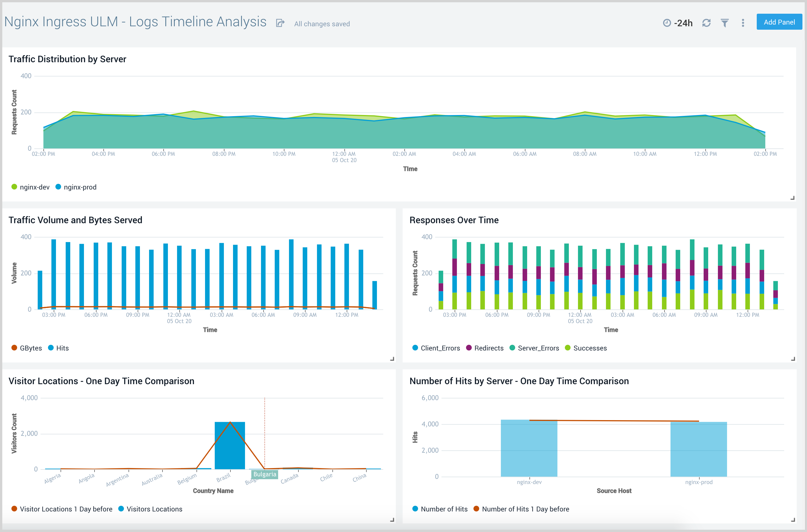Click the Country Name axis title

pyautogui.click(x=213, y=491)
